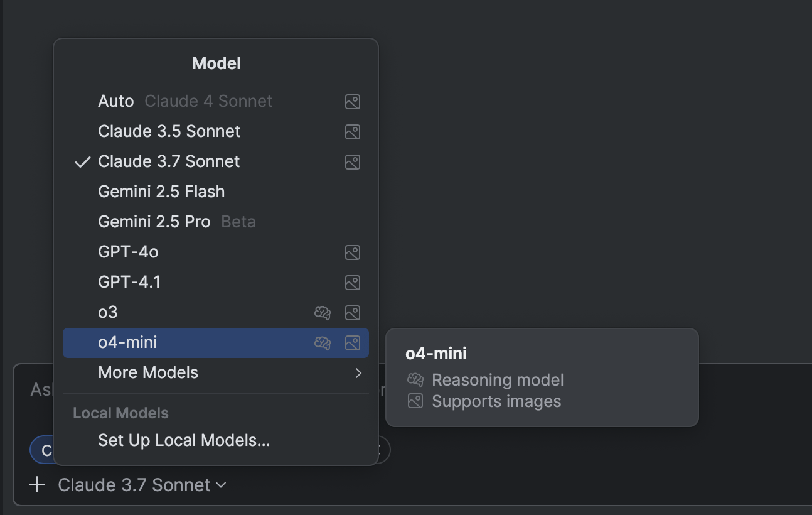Select Claude 3.7 Sonnet checked model

tap(169, 161)
